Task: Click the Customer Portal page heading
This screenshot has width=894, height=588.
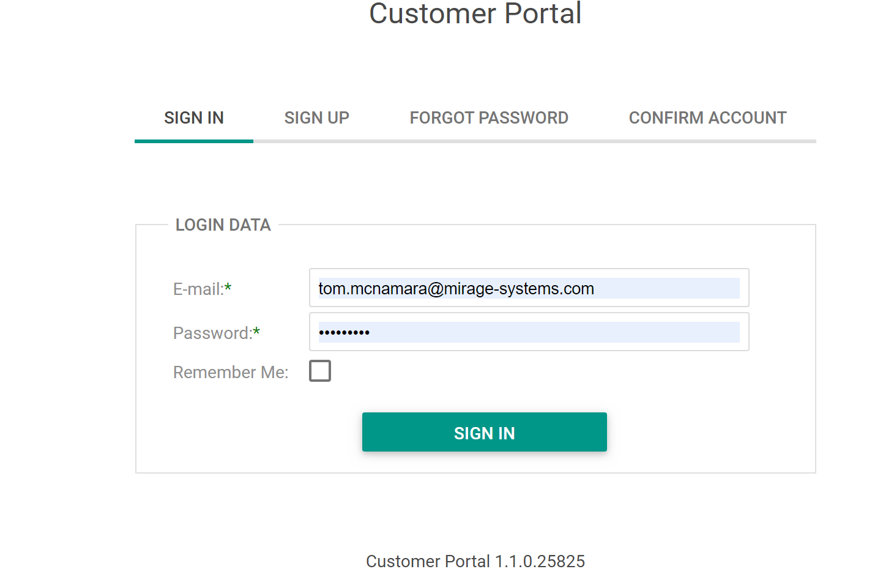Action: point(475,13)
